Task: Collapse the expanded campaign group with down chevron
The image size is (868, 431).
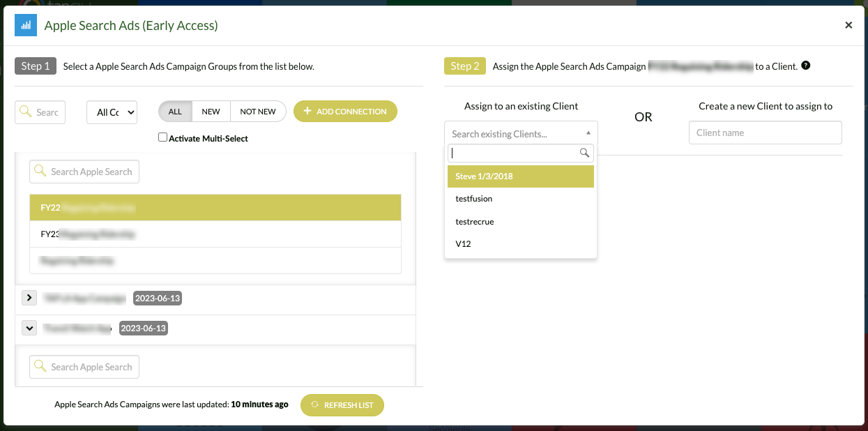Action: coord(29,327)
